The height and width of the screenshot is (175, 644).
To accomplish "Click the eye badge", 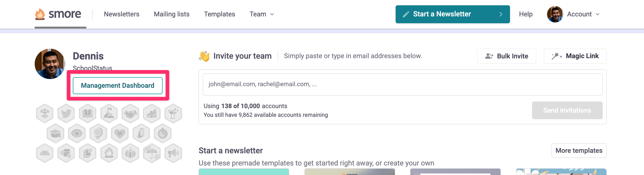I will [x=77, y=133].
